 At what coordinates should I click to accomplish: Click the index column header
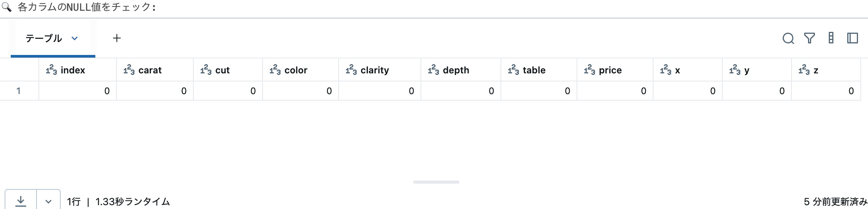(x=73, y=70)
